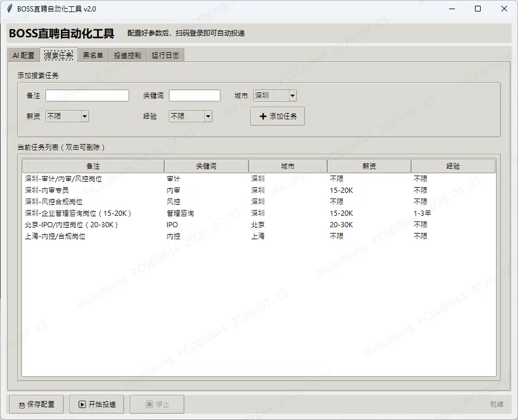Click the 关键词 column header
518x420 pixels.
(x=206, y=166)
